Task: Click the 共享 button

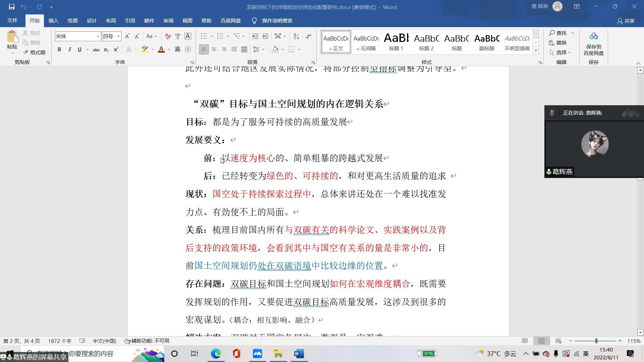Action: (x=626, y=21)
